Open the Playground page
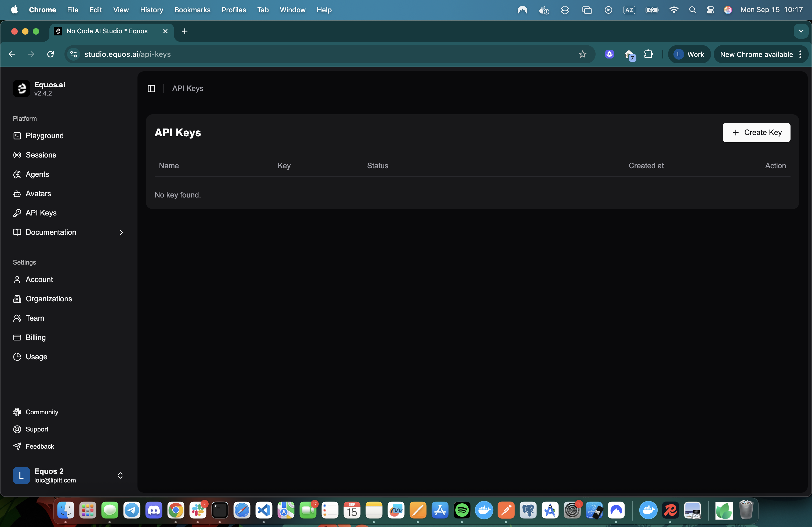The image size is (812, 527). [x=44, y=136]
